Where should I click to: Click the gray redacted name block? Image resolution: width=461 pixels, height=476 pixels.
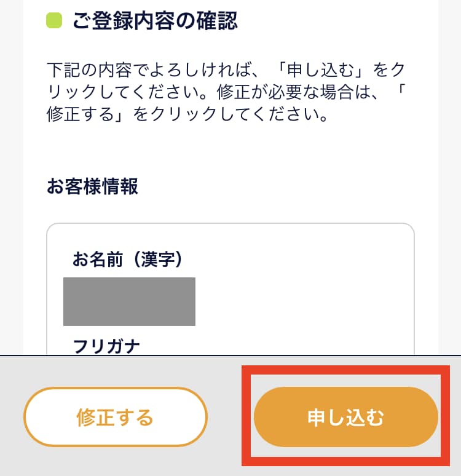coord(129,301)
